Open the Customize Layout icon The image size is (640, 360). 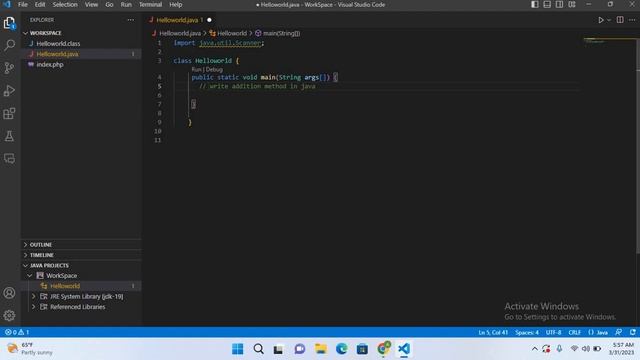pos(572,4)
